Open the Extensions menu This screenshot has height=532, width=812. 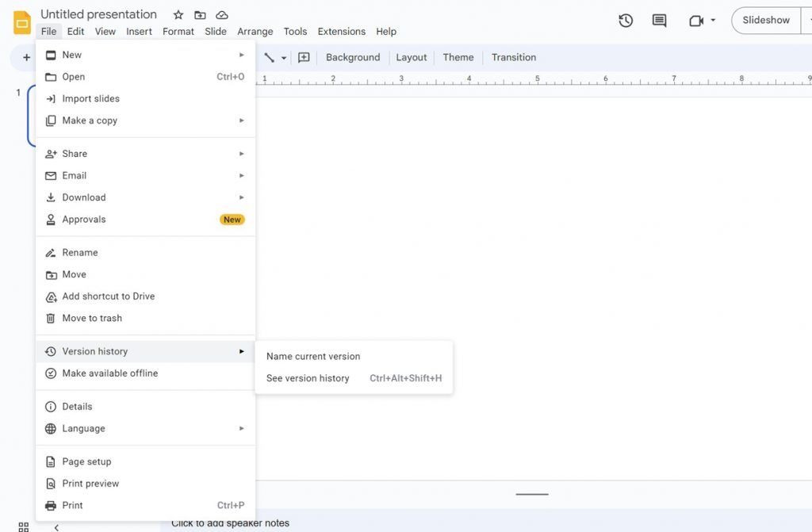341,32
